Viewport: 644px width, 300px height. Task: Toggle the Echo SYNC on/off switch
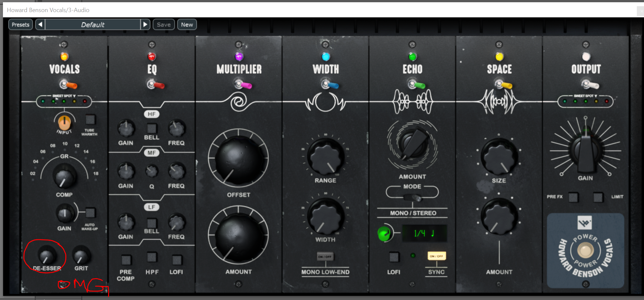[x=436, y=256]
